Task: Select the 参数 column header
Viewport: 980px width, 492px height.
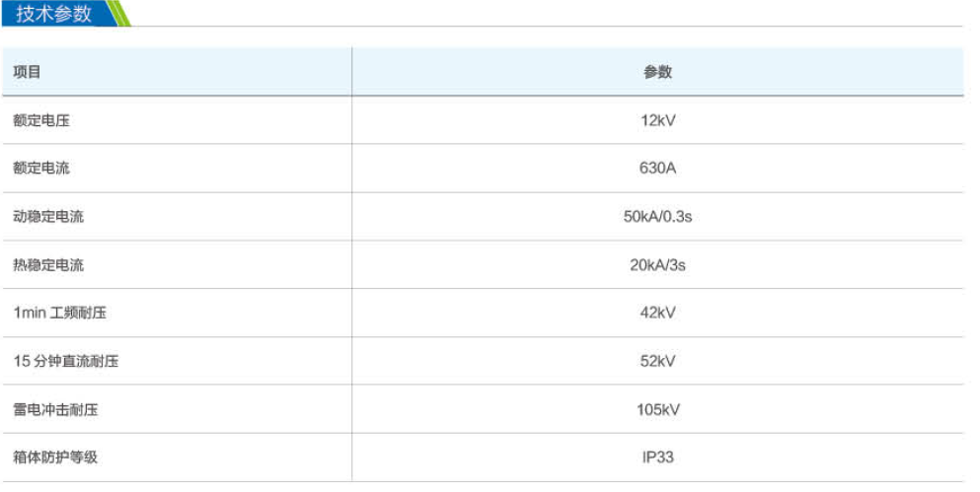Action: pyautogui.click(x=657, y=72)
